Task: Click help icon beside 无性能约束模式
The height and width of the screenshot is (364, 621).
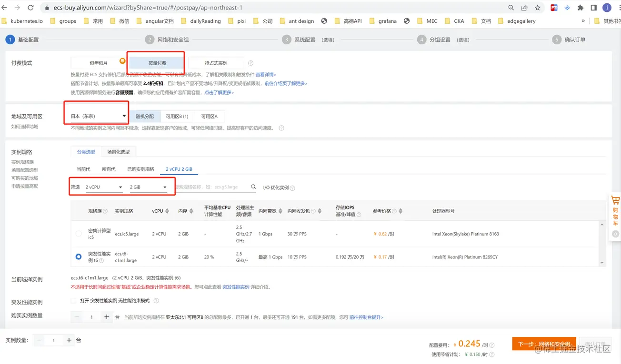Action: 156,301
